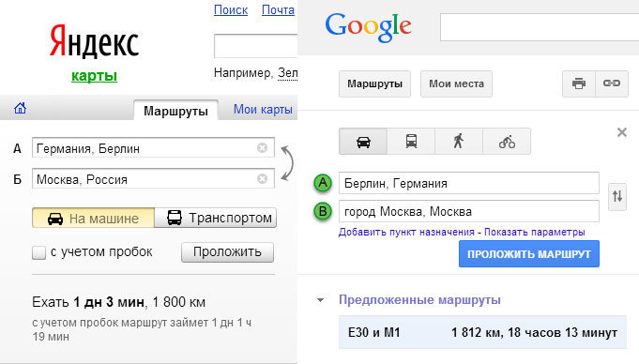639x364 pixels.
Task: Clear the Москва, Россия field
Action: tap(262, 178)
